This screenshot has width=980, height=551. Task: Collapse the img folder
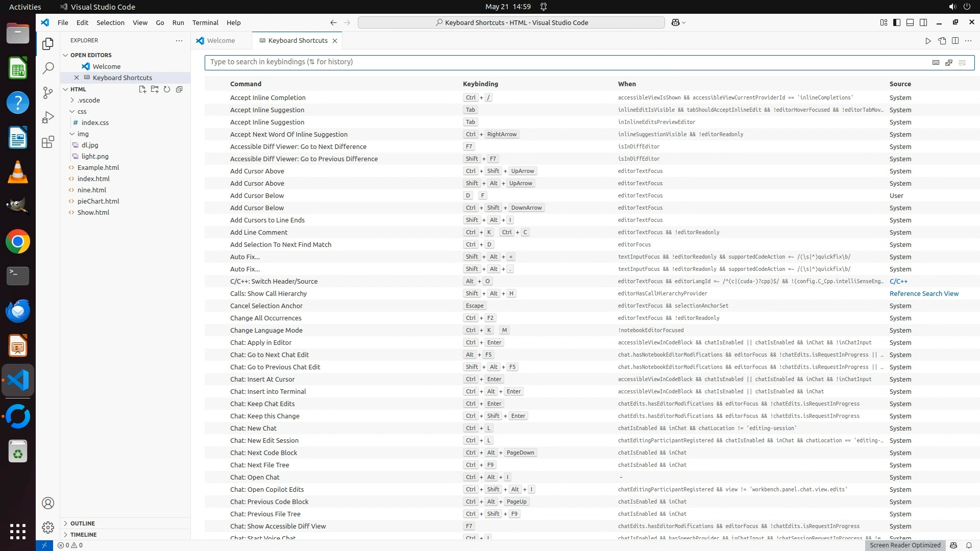click(83, 134)
